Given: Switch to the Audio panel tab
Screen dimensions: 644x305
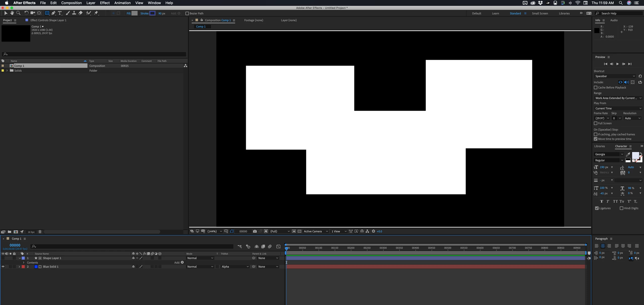Looking at the screenshot, I should [x=614, y=20].
